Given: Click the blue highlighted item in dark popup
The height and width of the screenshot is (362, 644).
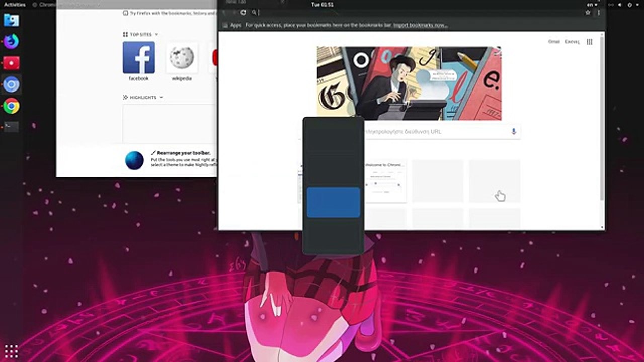Looking at the screenshot, I should (333, 202).
